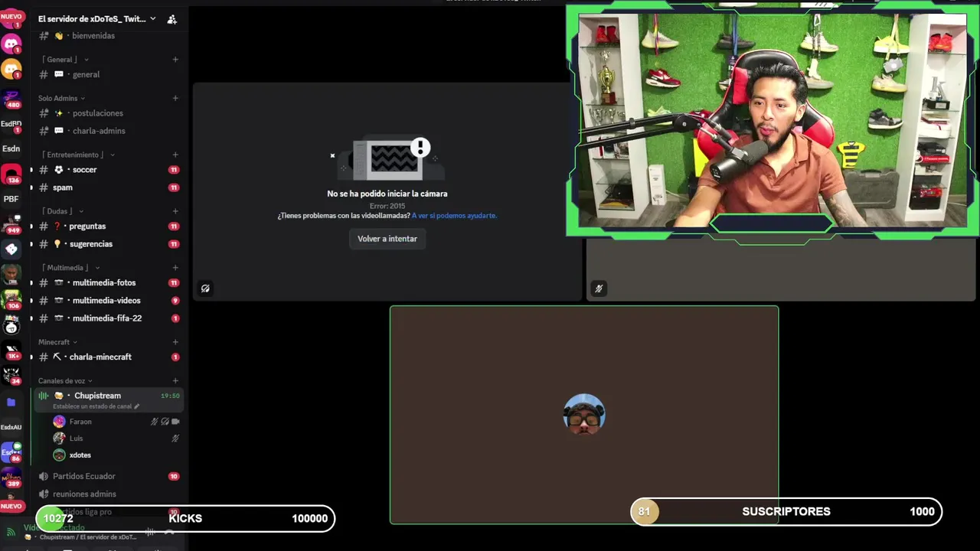Open the PBF server icon
The image size is (980, 551).
tap(11, 199)
